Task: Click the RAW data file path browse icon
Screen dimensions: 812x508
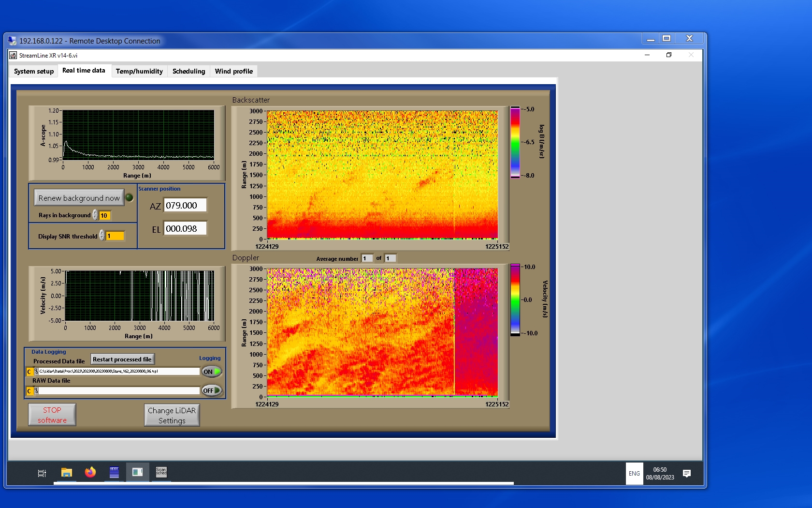Action: click(x=36, y=391)
